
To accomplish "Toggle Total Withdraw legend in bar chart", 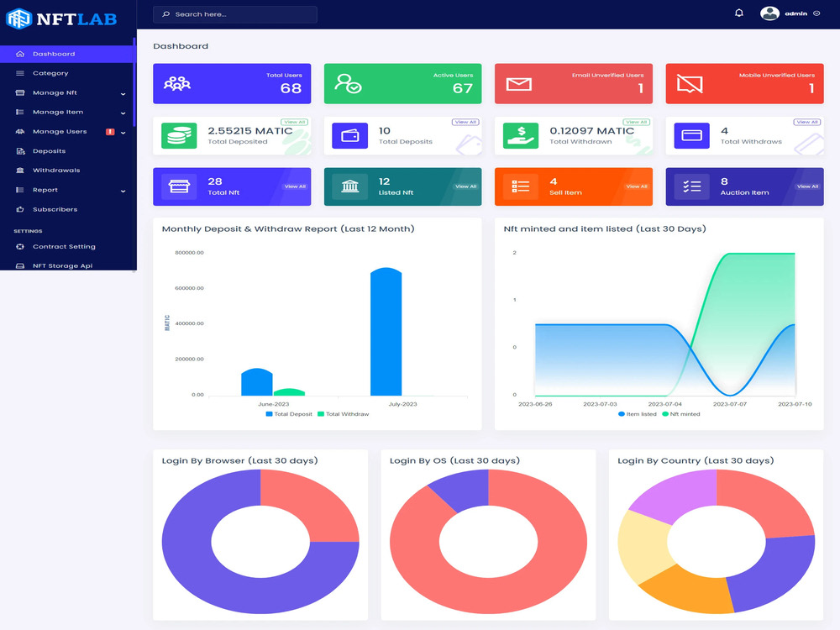I will 344,414.
